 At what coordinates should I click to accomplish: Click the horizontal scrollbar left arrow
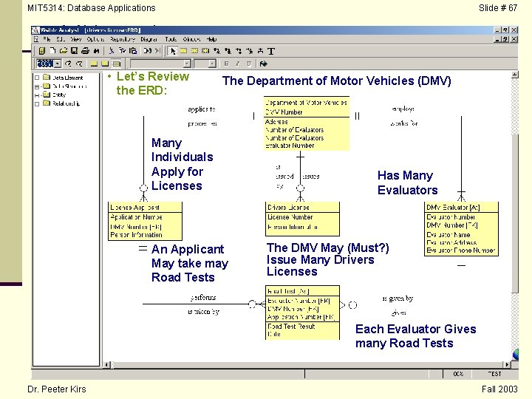coord(106,365)
